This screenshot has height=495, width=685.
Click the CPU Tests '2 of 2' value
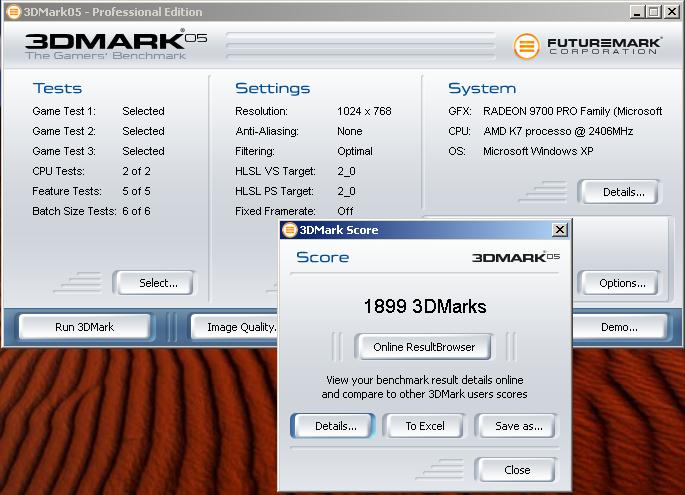coord(136,171)
